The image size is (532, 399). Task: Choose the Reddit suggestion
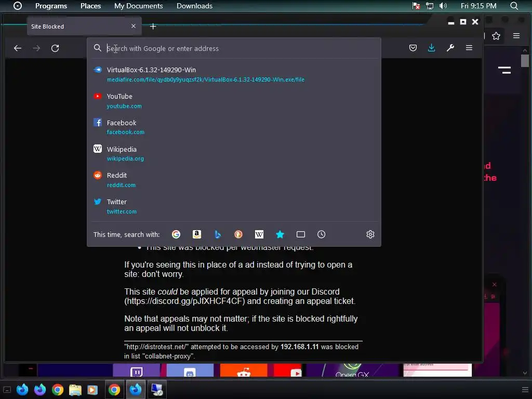(x=234, y=180)
